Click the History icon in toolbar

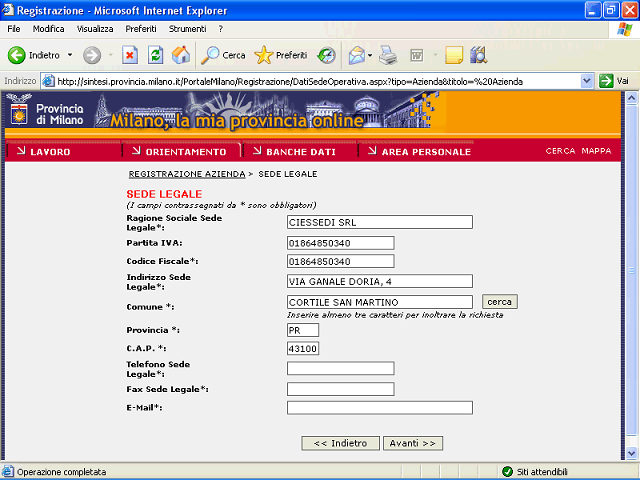click(x=327, y=55)
